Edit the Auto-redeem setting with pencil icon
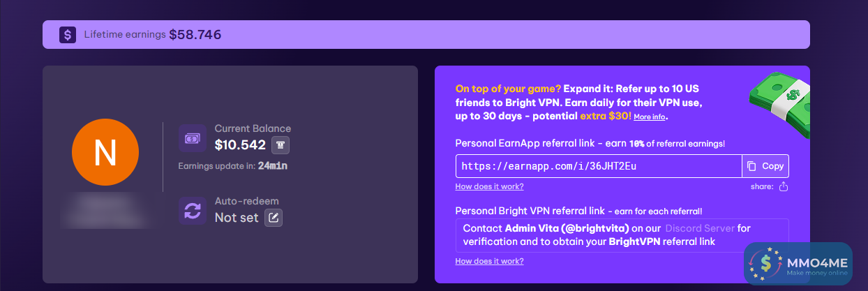This screenshot has height=291, width=868. (x=274, y=218)
